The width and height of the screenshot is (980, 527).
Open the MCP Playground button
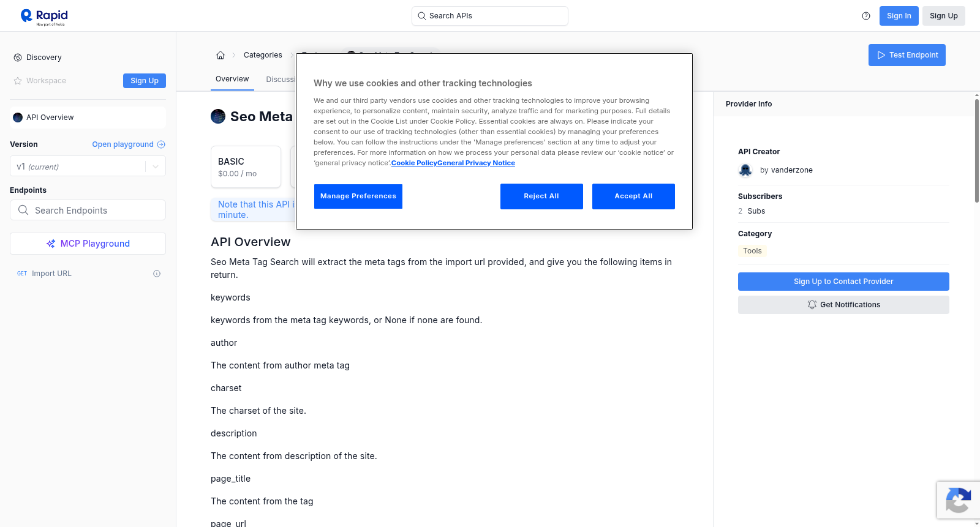tap(88, 244)
